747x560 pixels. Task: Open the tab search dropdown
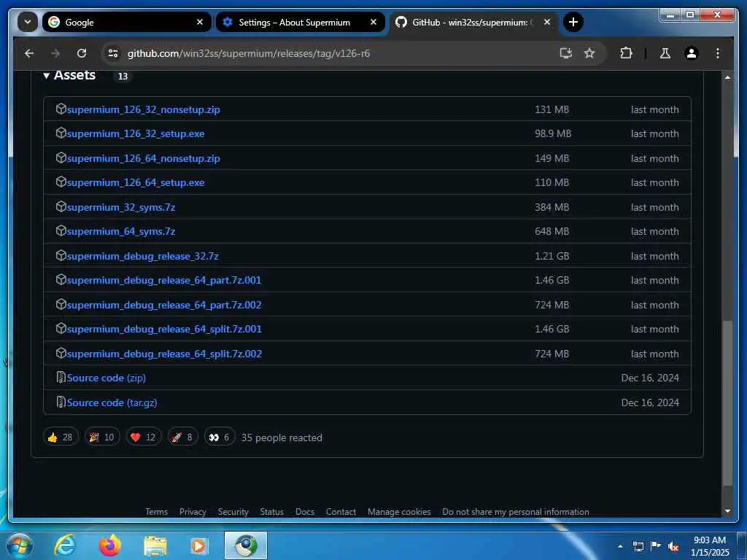pyautogui.click(x=28, y=22)
